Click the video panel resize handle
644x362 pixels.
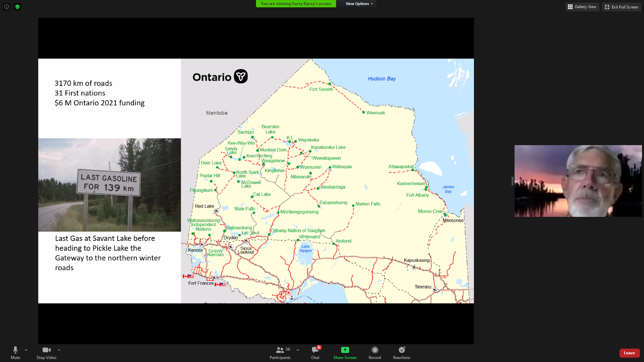coord(512,181)
